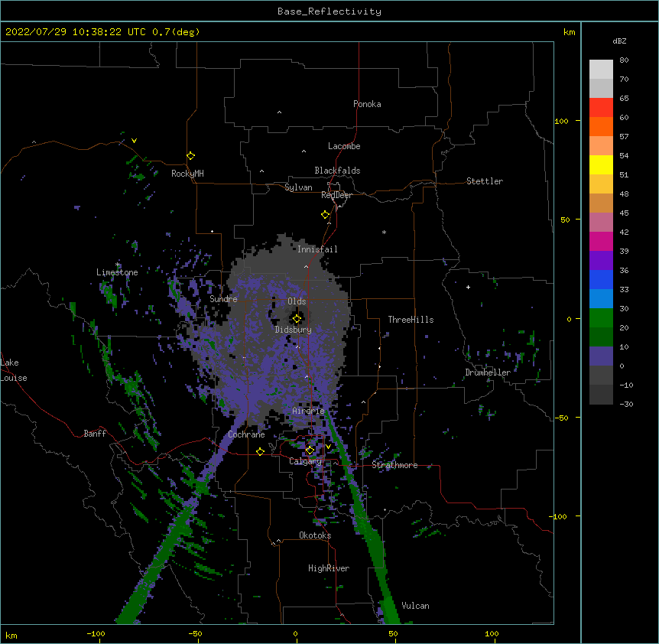Click the Sylvan map label
Image resolution: width=659 pixels, height=644 pixels.
298,187
